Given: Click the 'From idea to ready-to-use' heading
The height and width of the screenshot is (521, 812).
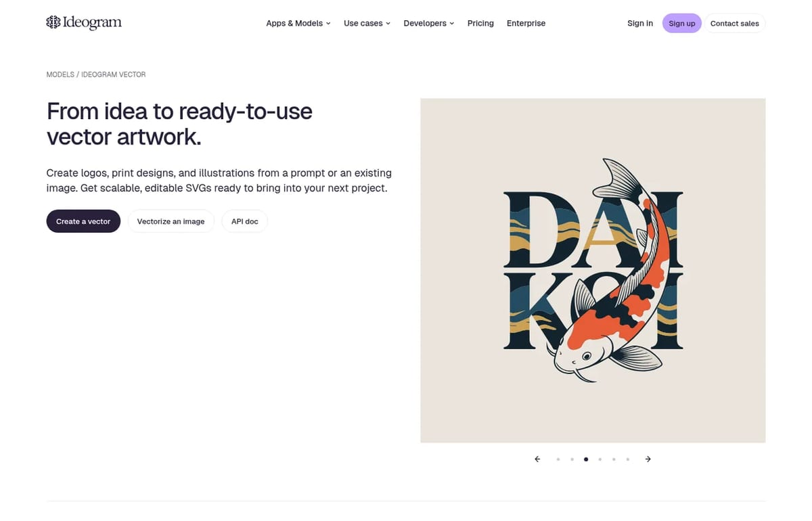Looking at the screenshot, I should 179,123.
